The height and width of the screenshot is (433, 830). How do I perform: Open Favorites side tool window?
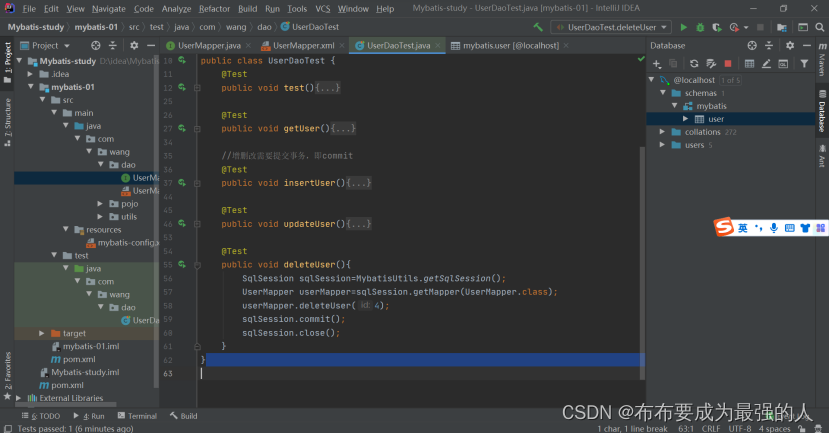coord(7,375)
